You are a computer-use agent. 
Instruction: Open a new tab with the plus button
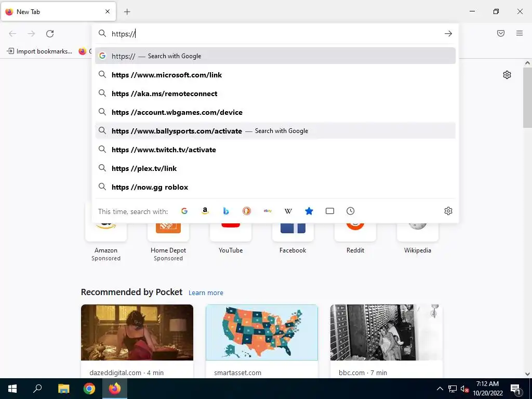pyautogui.click(x=127, y=12)
